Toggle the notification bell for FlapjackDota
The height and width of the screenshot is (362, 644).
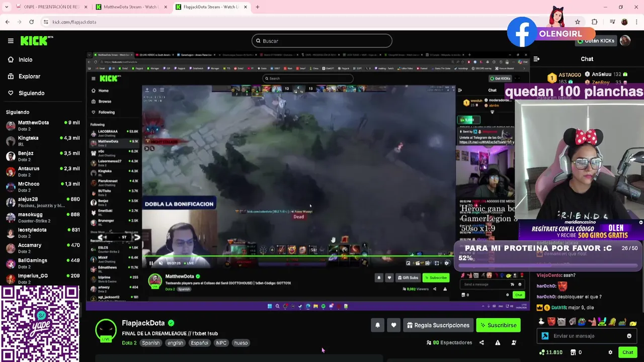377,325
